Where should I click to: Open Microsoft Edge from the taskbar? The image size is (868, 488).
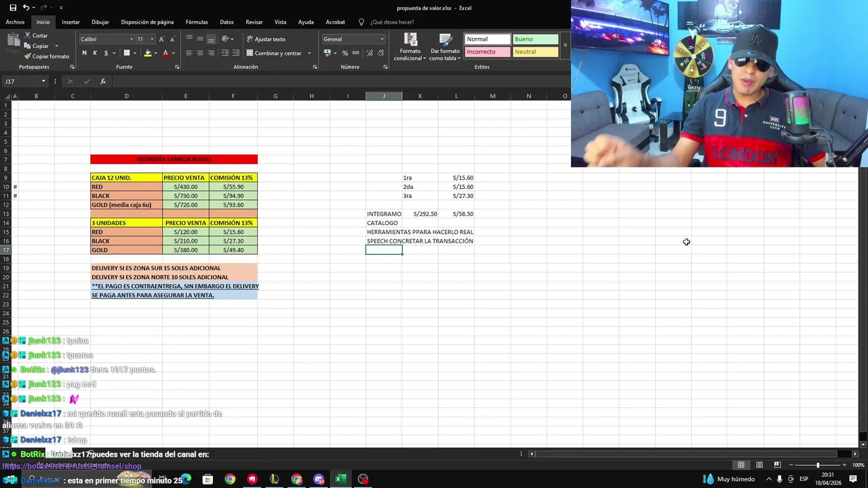pos(186,479)
